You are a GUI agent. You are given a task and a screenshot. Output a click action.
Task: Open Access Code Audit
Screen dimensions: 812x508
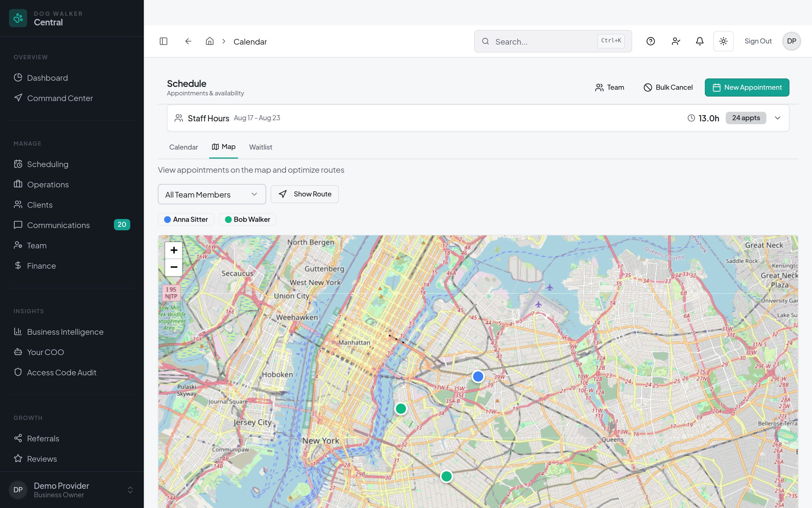click(72, 373)
